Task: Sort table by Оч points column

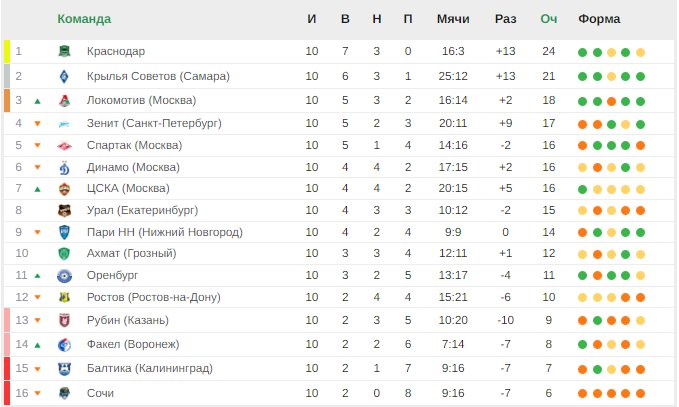Action: tap(548, 19)
